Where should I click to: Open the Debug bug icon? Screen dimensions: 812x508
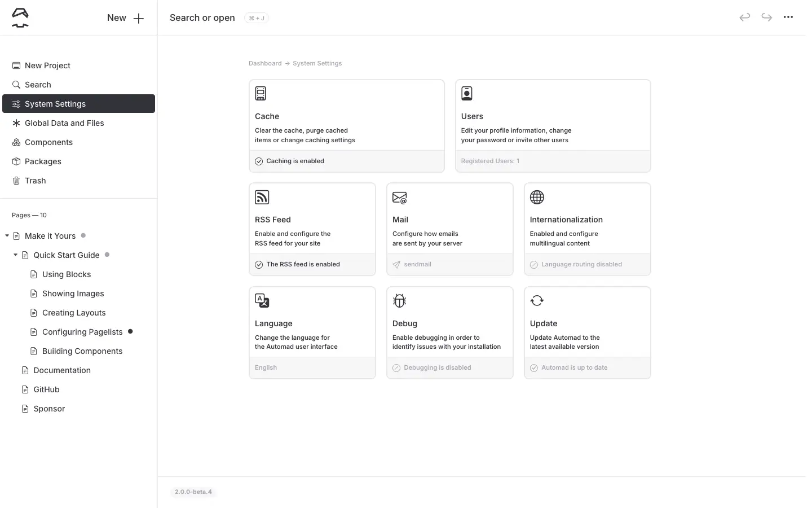pos(399,301)
